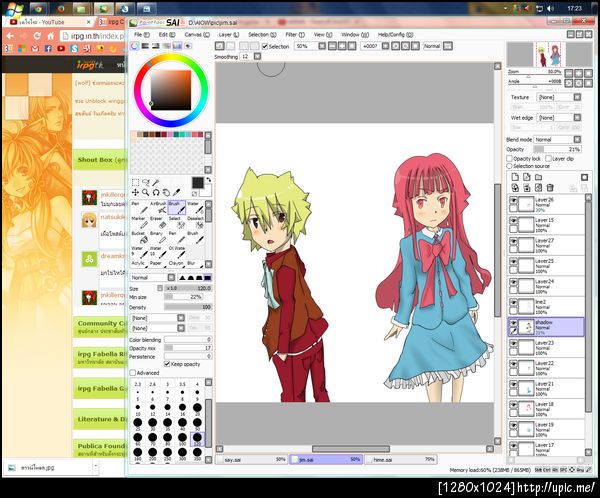Select the Zoom magnifier tool

pos(146,192)
